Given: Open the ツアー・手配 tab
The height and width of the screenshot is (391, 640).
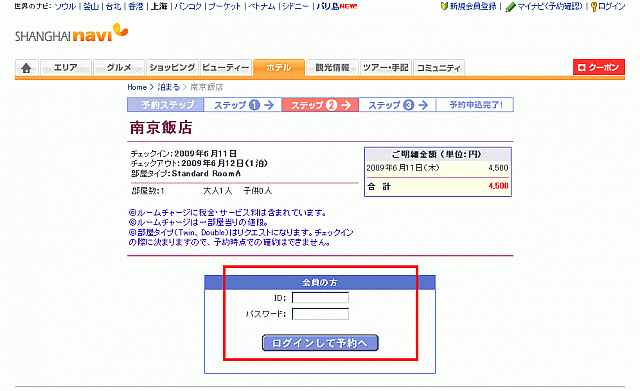Looking at the screenshot, I should tap(386, 68).
